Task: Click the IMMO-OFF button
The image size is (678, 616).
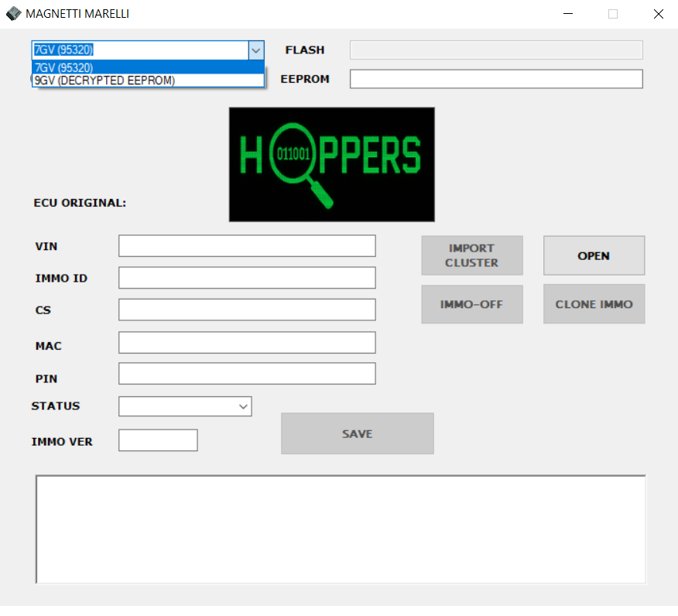Action: (x=472, y=304)
